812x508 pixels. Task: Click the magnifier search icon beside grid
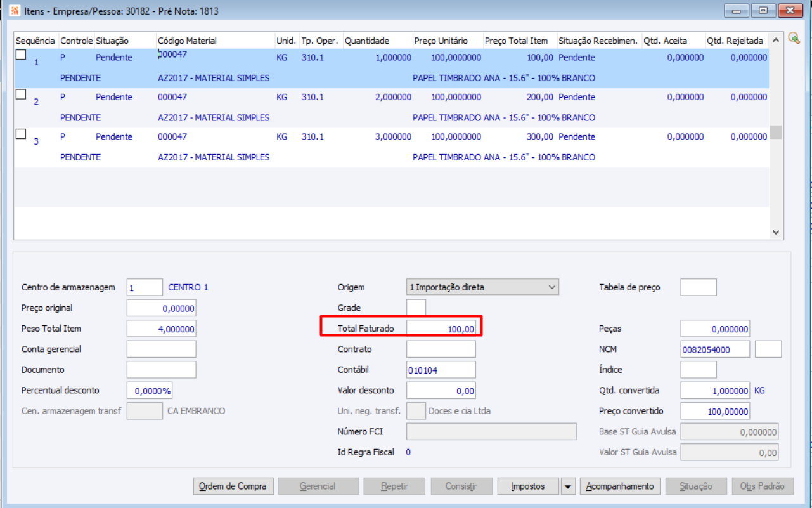pyautogui.click(x=794, y=39)
